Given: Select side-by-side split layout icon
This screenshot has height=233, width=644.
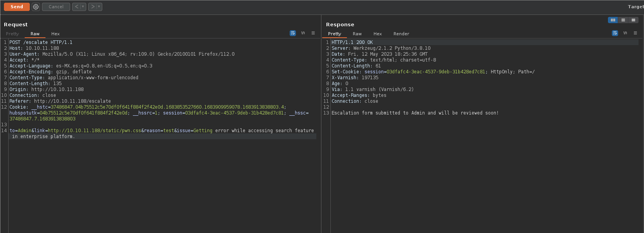Looking at the screenshot, I should (x=613, y=20).
